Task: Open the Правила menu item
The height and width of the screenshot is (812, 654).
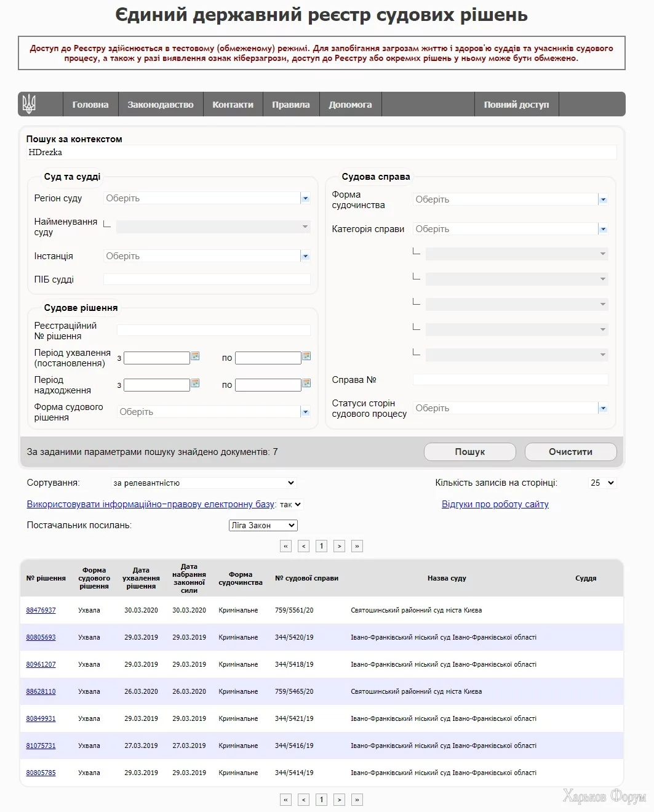Action: click(x=291, y=105)
